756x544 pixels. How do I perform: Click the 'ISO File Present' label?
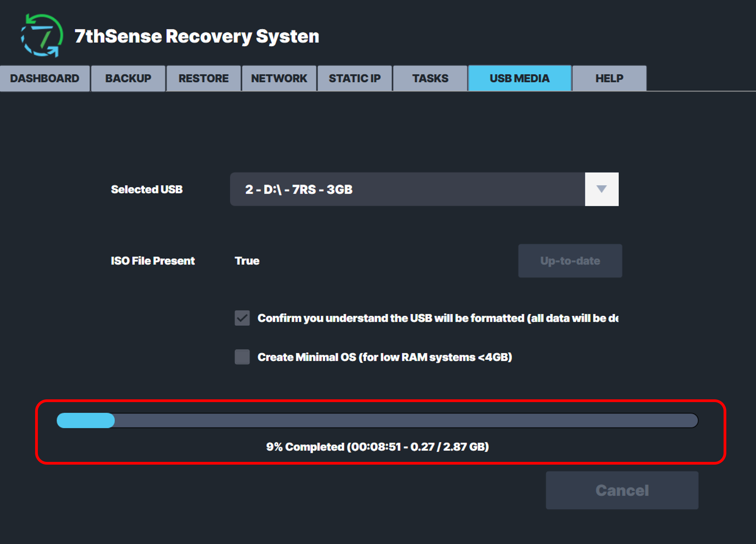coord(153,261)
